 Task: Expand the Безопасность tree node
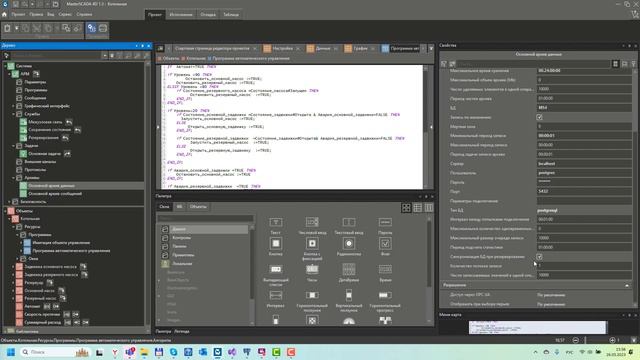(9, 202)
